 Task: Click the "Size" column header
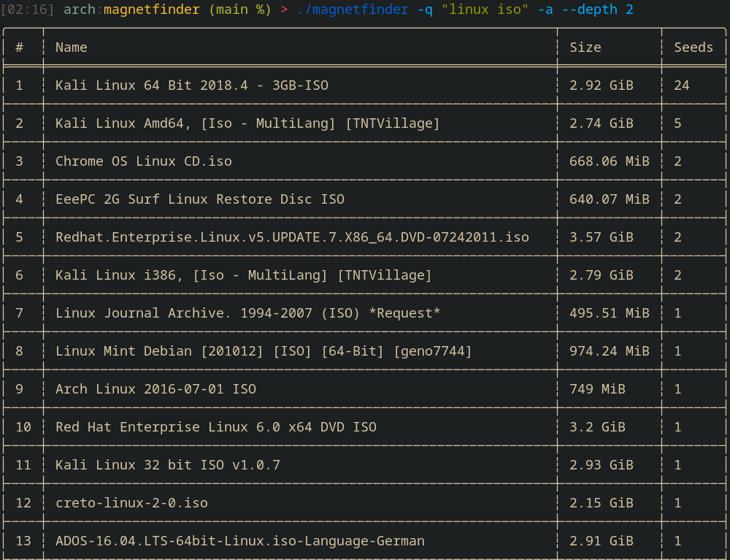pos(585,47)
